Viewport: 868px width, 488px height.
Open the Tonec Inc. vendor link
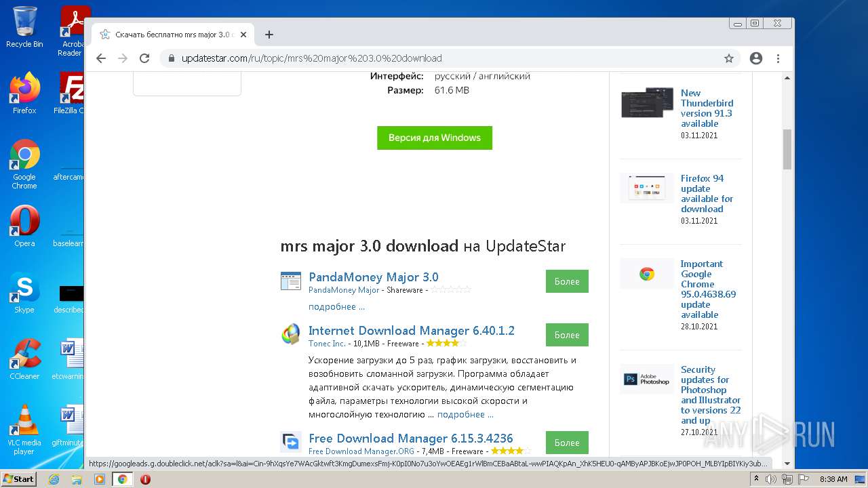pos(327,344)
